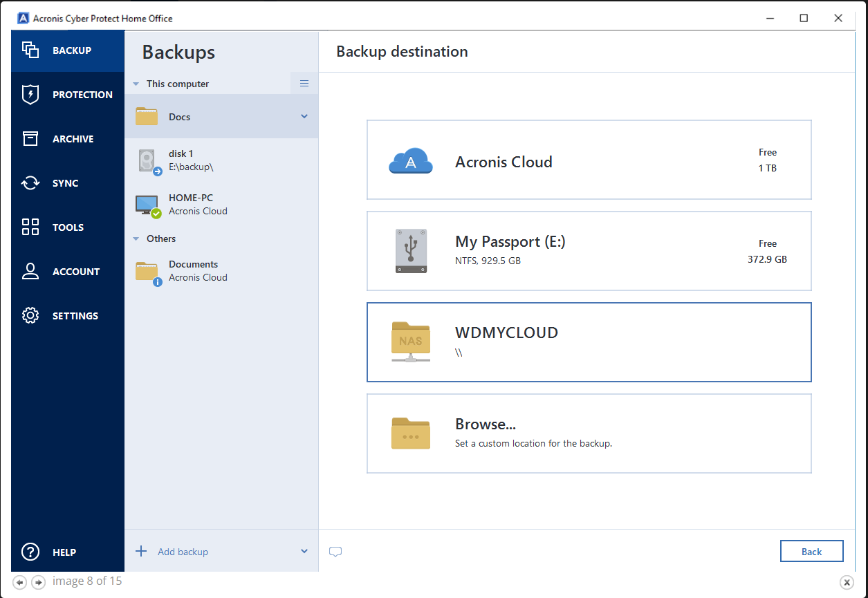Choose My Passport (E:) as destination
Viewport: 868px width, 598px height.
tap(589, 251)
